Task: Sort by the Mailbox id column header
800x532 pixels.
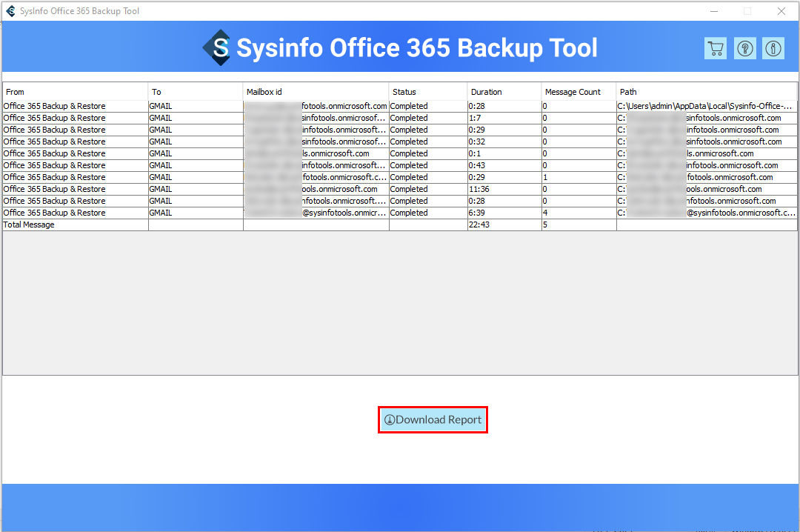Action: (x=316, y=92)
